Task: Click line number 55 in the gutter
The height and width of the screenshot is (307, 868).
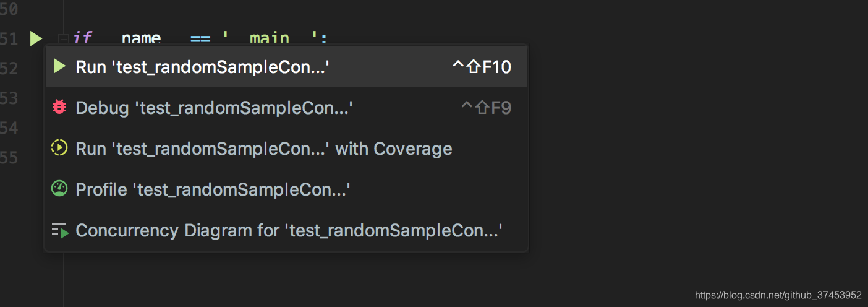Action: click(x=9, y=157)
